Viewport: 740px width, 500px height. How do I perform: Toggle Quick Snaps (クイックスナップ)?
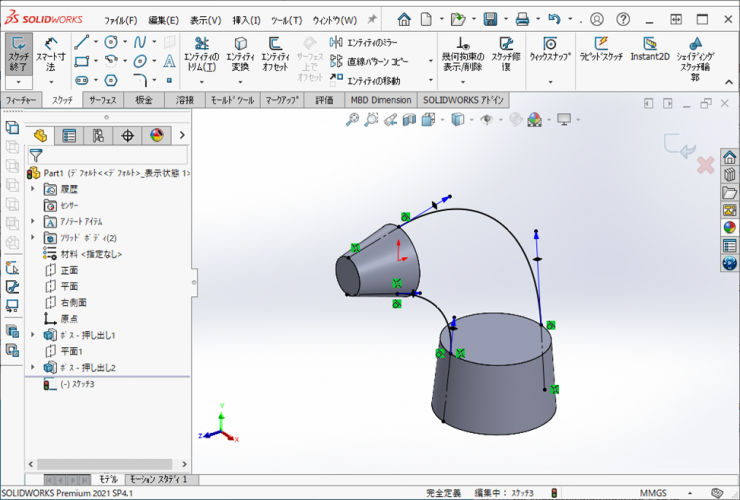coord(550,50)
